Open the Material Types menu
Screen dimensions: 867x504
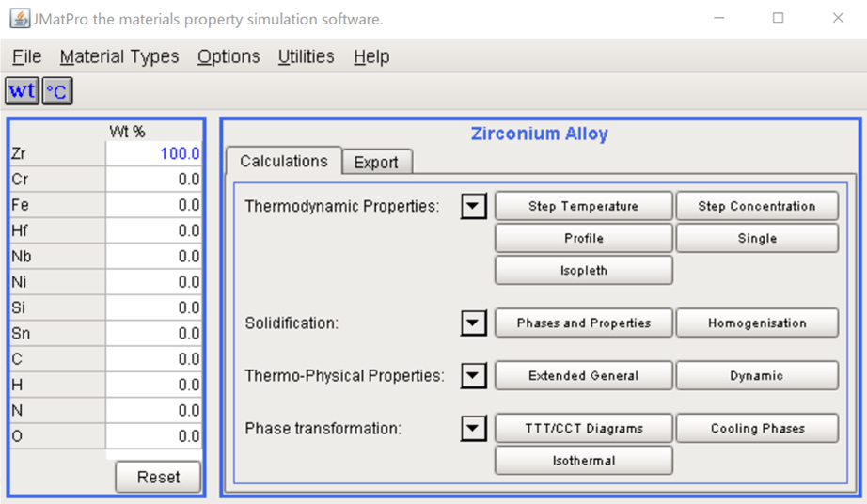tap(119, 56)
